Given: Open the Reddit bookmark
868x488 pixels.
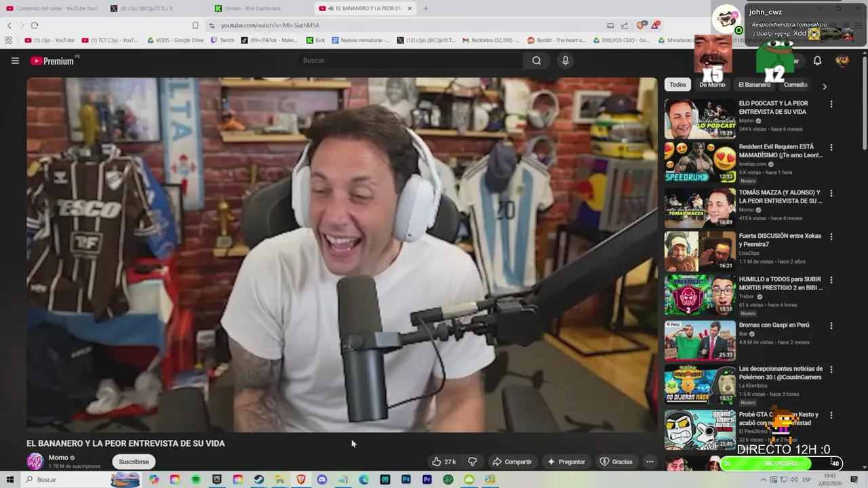Looking at the screenshot, I should coord(557,40).
